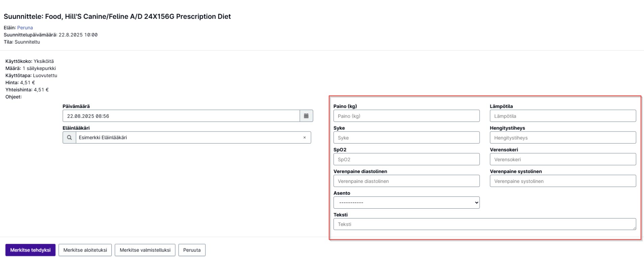The image size is (644, 257).
Task: Click into the SpO2 field
Action: coord(406,159)
